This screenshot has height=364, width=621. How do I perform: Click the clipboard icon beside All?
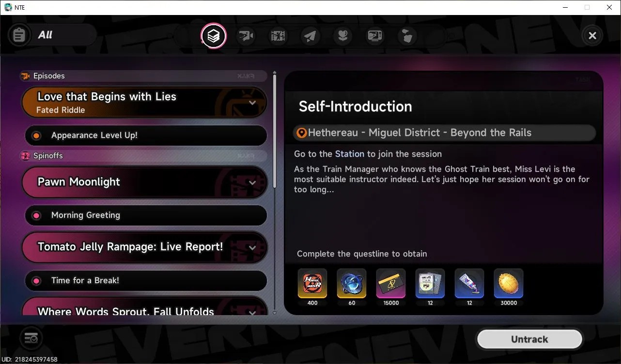point(19,35)
